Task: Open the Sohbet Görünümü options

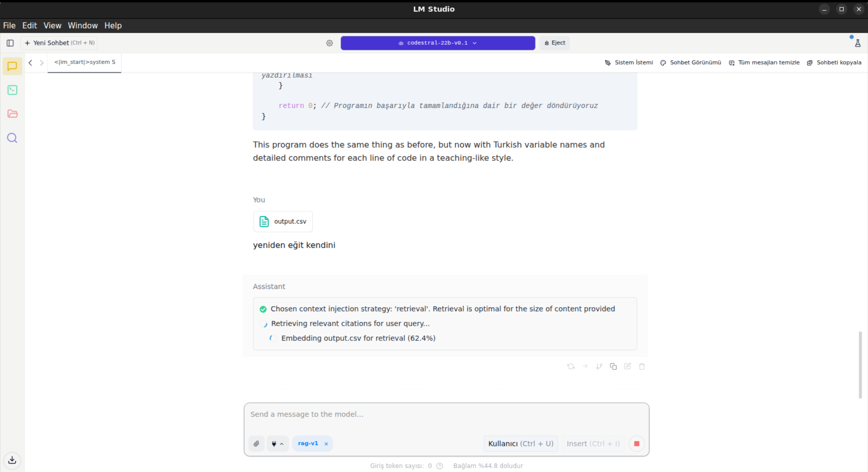Action: click(x=691, y=62)
